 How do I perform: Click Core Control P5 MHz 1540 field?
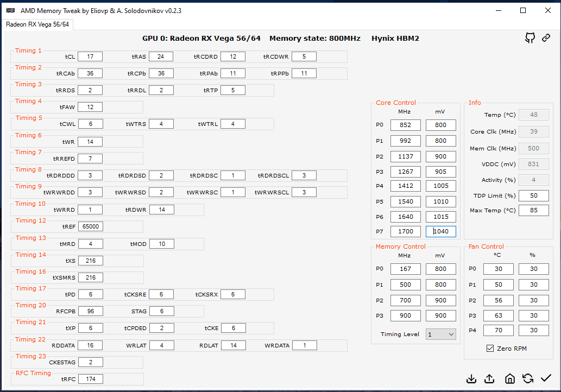405,202
